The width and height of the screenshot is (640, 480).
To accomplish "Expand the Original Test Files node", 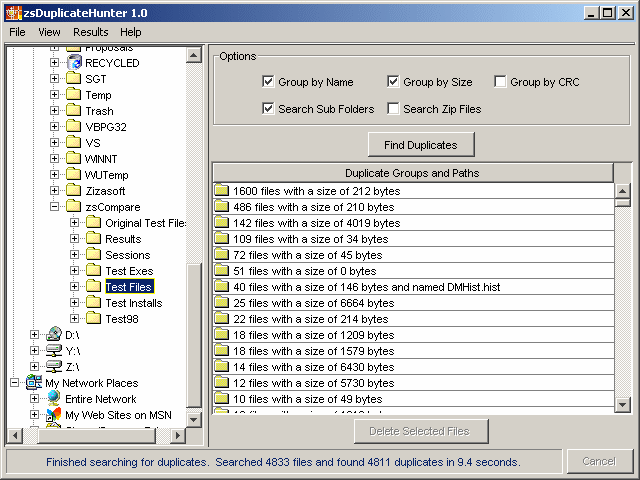I will 74,222.
